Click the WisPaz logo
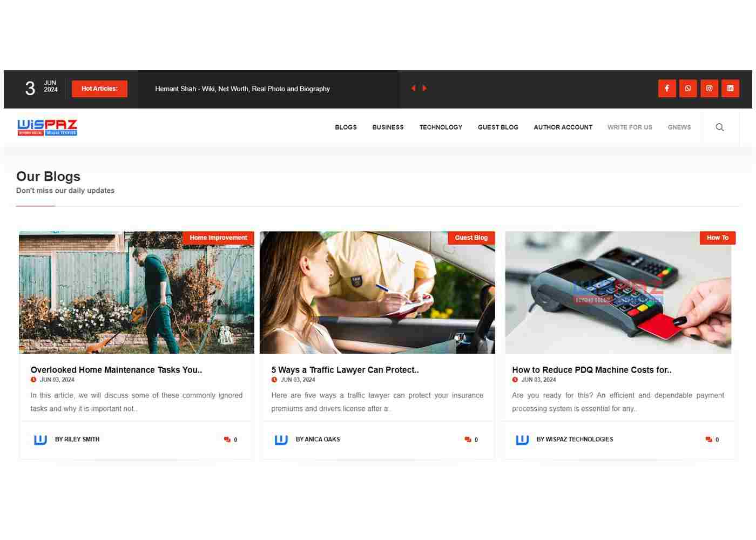This screenshot has width=756, height=540. [46, 127]
